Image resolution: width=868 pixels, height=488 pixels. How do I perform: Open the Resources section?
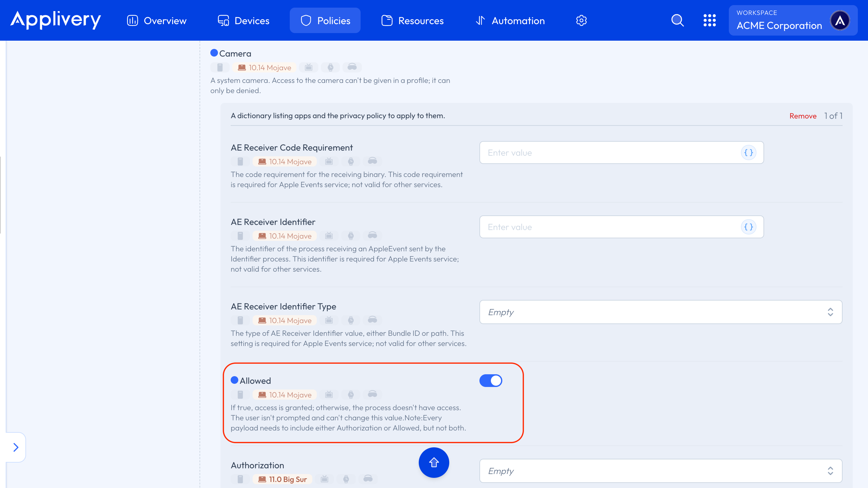pos(412,21)
